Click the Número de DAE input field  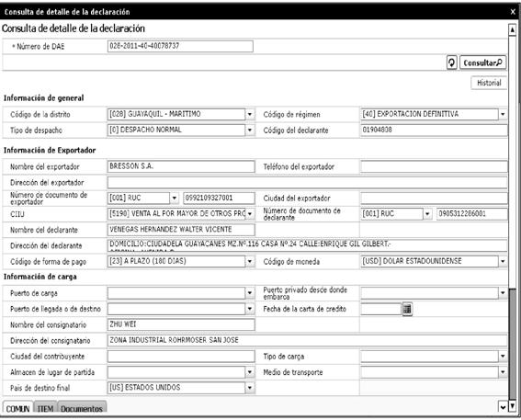coord(180,46)
